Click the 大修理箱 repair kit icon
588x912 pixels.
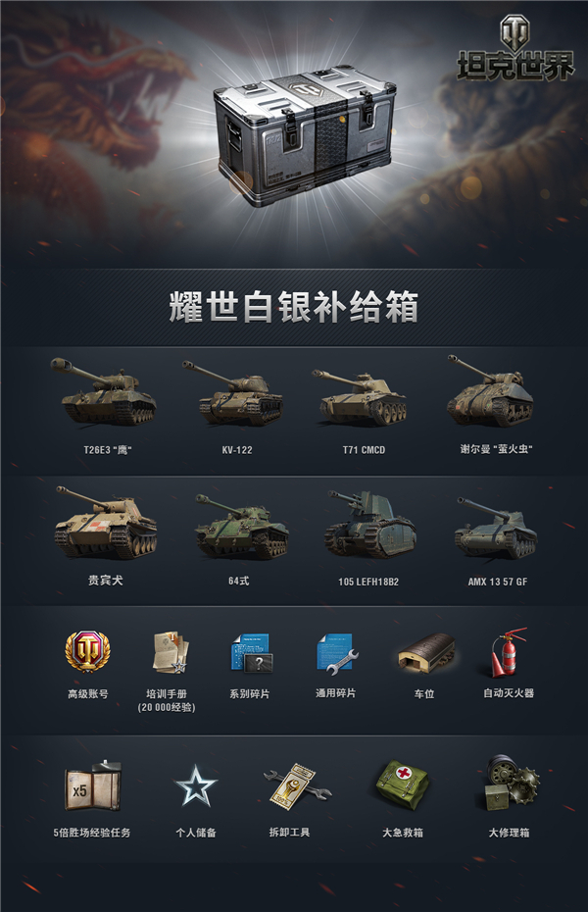pos(512,783)
